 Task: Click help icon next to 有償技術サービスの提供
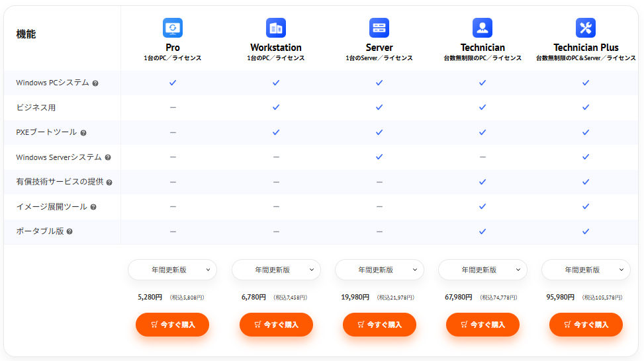(x=109, y=182)
